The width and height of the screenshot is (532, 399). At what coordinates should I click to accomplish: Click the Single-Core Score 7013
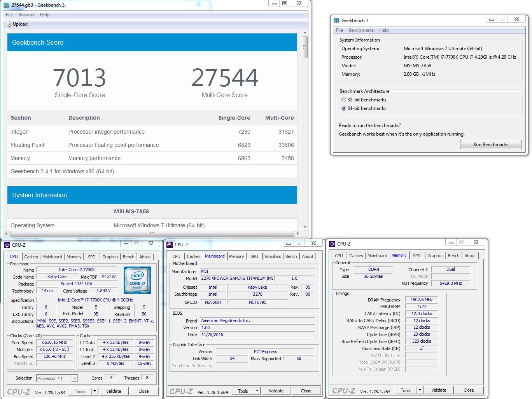click(79, 77)
